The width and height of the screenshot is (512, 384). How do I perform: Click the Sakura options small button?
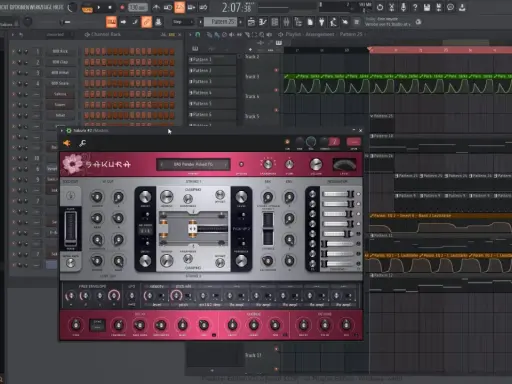pos(241,164)
